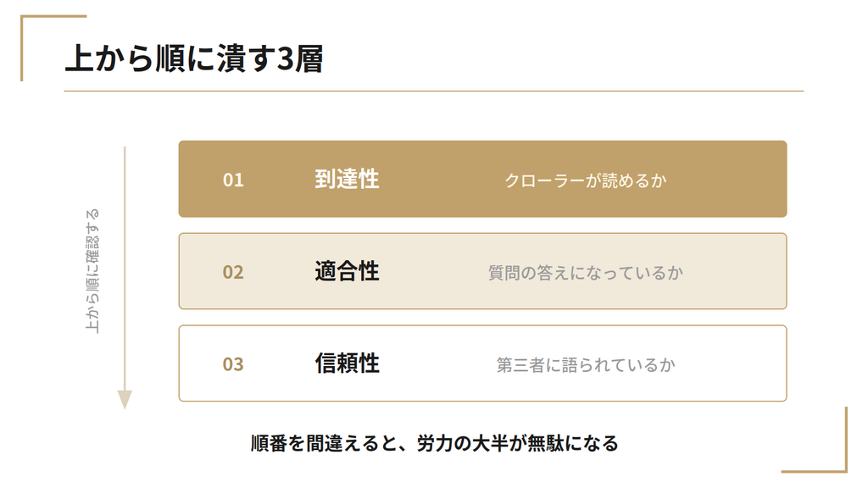The image size is (868, 488).
Task: Click the vertical arrow line shaft
Action: point(125,269)
